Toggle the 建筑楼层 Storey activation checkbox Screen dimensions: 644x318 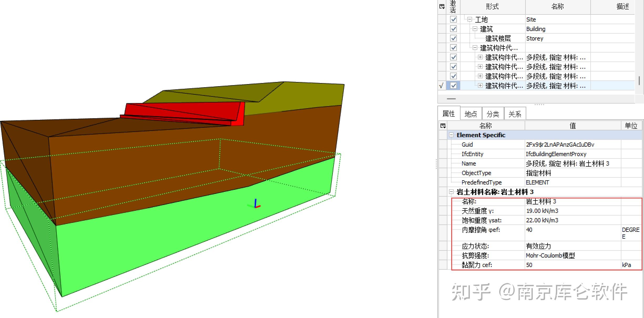[x=453, y=38]
